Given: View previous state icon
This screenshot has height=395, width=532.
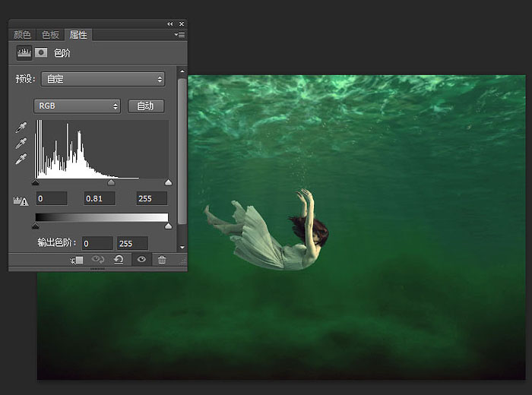Looking at the screenshot, I should [x=98, y=260].
